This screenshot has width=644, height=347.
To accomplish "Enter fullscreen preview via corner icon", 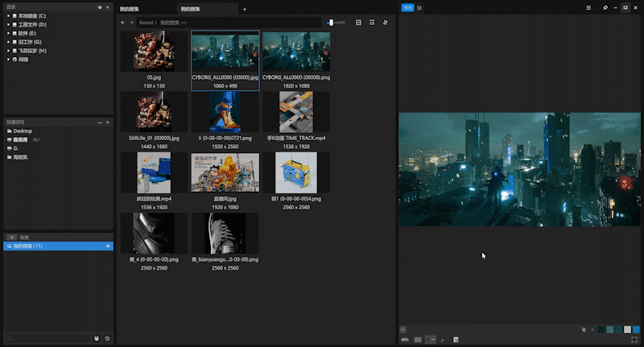I will [x=634, y=340].
